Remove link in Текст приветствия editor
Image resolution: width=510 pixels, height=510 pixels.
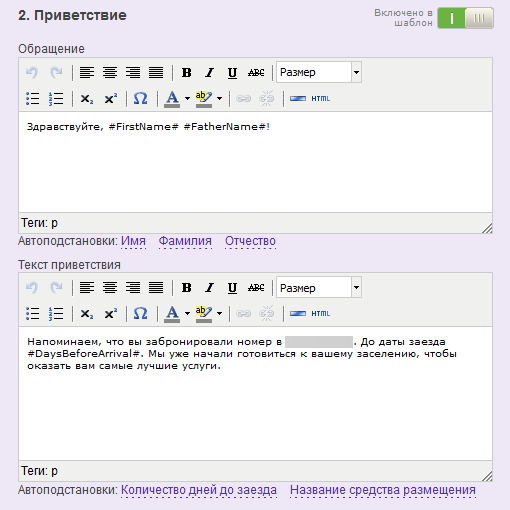pyautogui.click(x=267, y=313)
